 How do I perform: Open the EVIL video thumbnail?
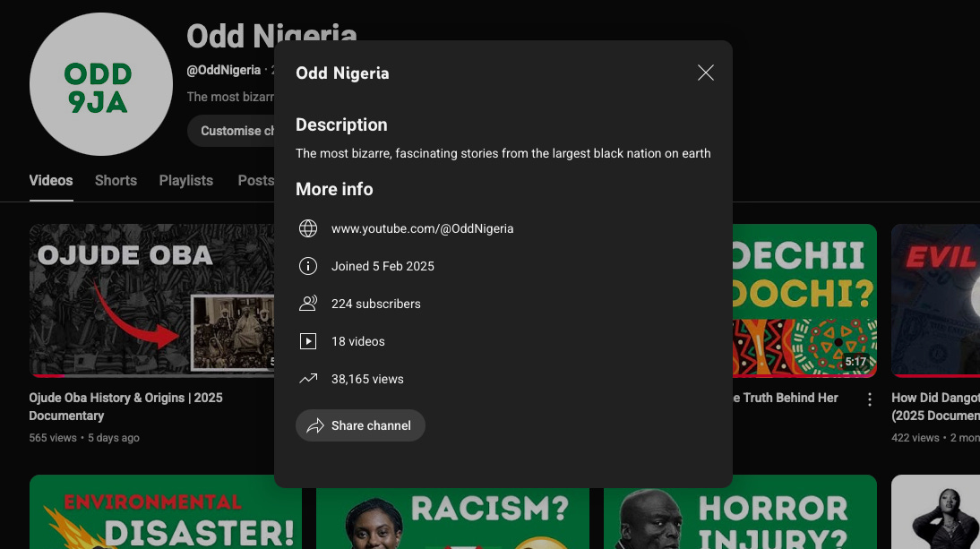[935, 300]
